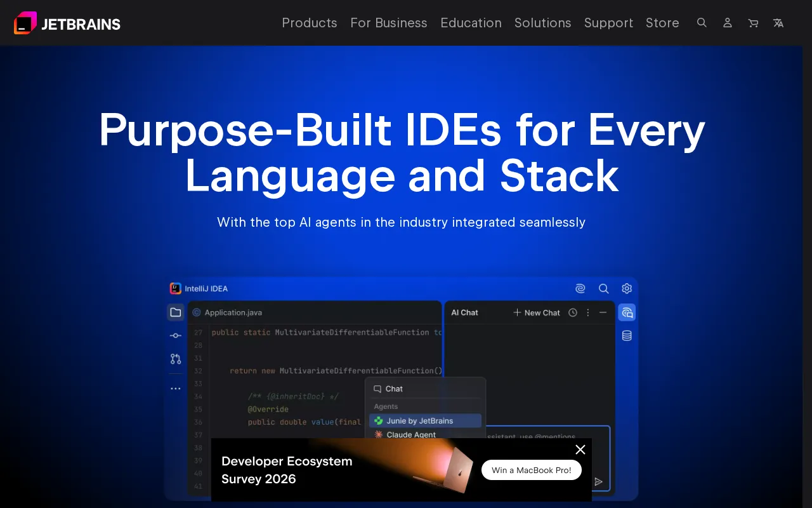Click the search icon in IDE header
Screen dimensions: 812x508
(604, 288)
